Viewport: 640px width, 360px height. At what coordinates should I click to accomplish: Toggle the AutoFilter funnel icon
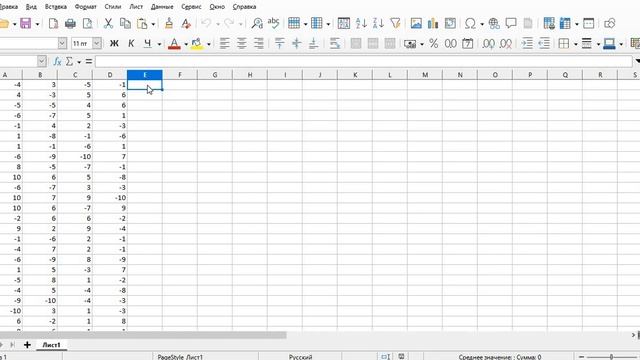click(395, 23)
